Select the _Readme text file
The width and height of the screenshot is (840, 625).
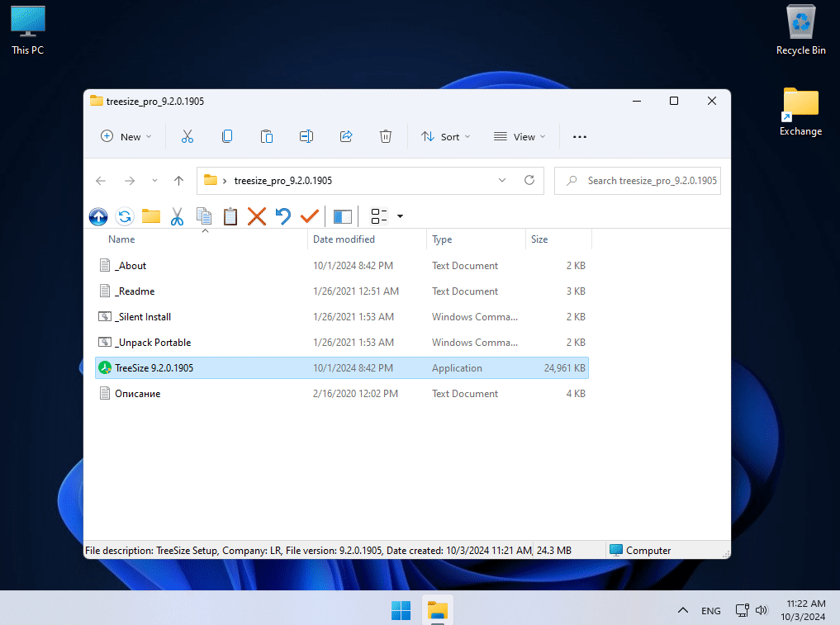pos(341,291)
